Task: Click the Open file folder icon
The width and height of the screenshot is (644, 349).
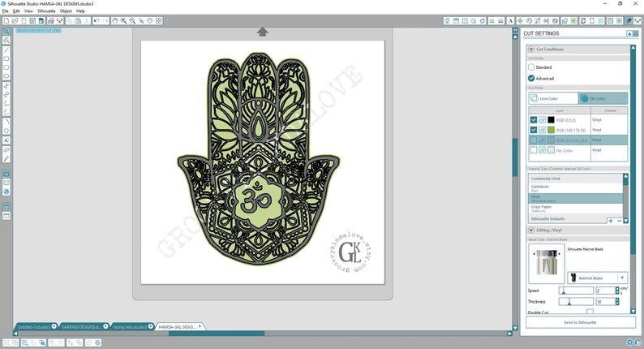Action: pyautogui.click(x=15, y=20)
